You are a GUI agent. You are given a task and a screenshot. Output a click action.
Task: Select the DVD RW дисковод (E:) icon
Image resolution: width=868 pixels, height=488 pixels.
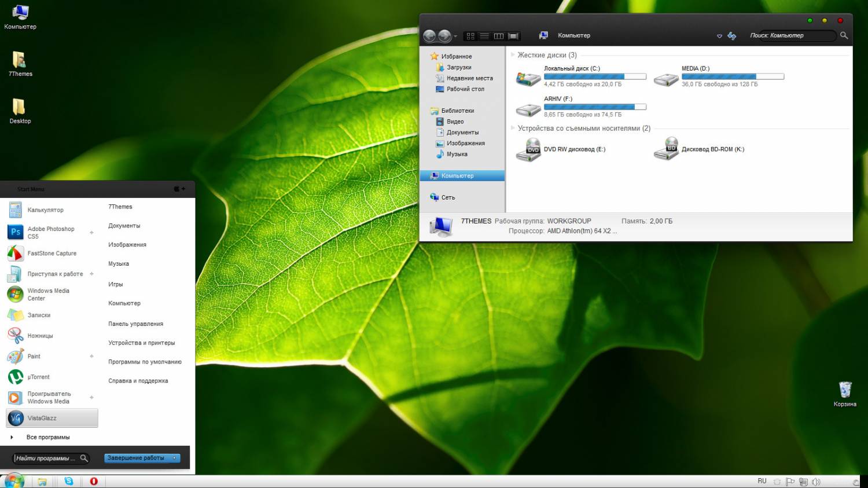pos(528,150)
